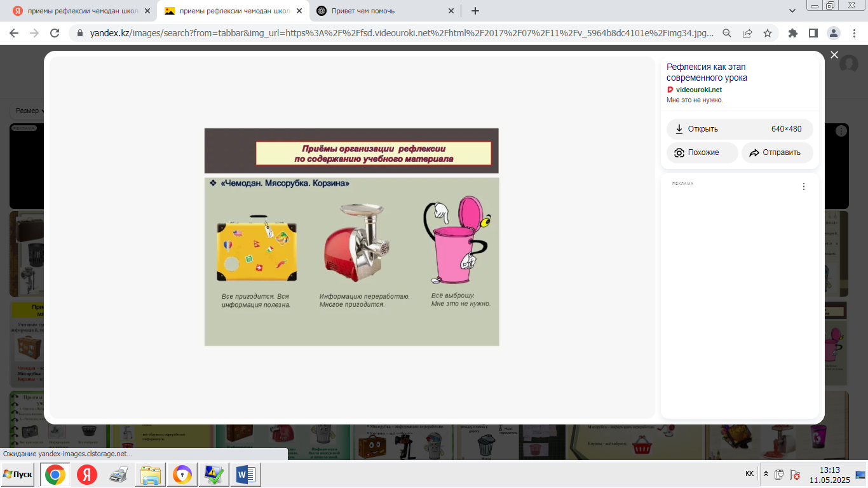The image size is (868, 488).
Task: Click the '640×480' image size text
Action: click(787, 129)
